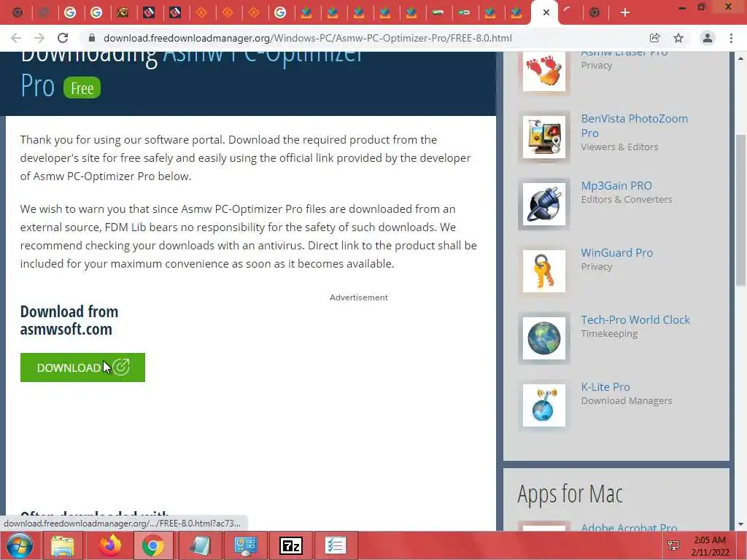Click the green Free badge
This screenshot has width=747, height=560.
coord(82,88)
